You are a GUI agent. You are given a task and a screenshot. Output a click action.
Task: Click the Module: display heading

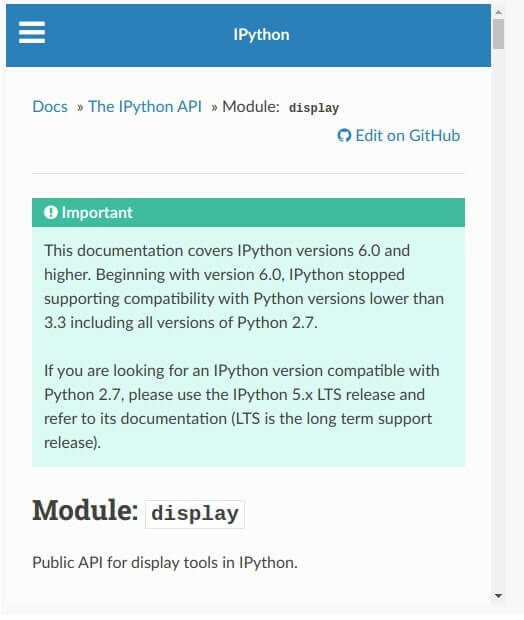click(x=138, y=512)
